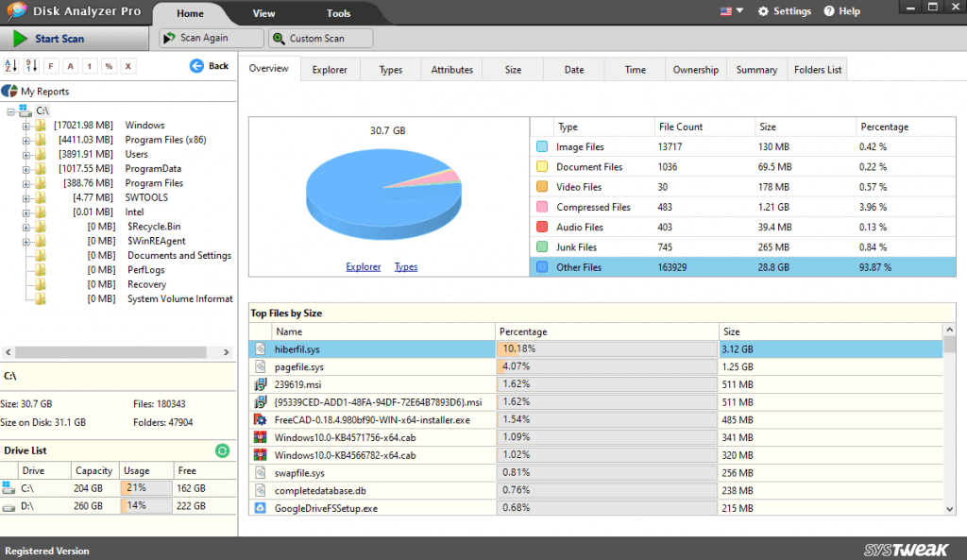Sort Top Files by Percentage header

click(x=607, y=331)
